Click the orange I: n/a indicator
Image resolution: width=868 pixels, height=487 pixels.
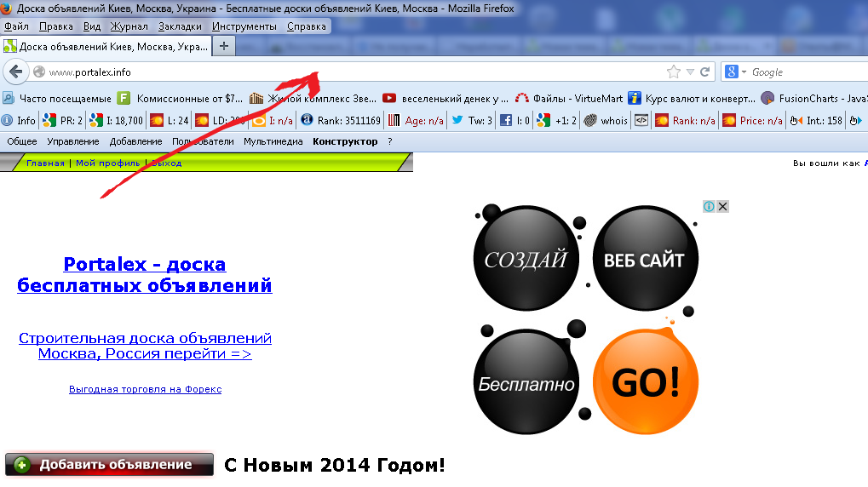click(273, 120)
